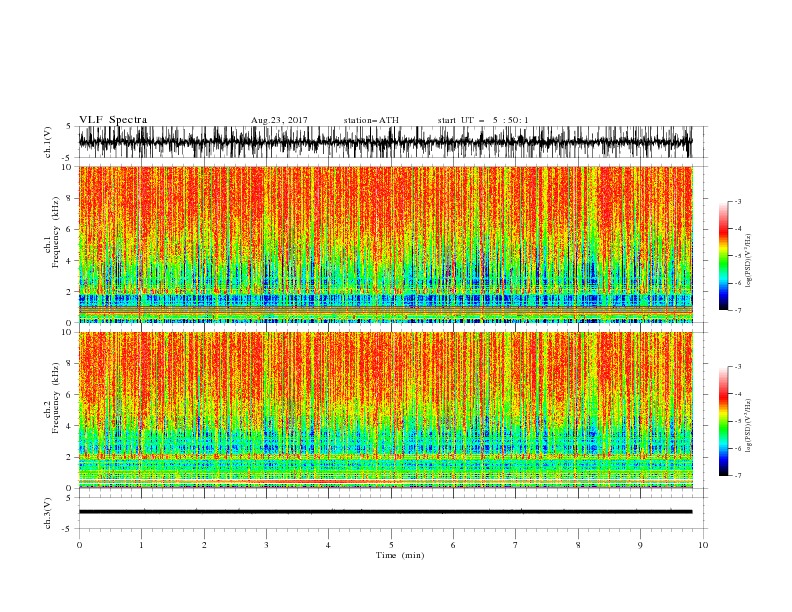The image size is (792, 612).
Task: Click time axis tick label "6"
Action: (454, 545)
